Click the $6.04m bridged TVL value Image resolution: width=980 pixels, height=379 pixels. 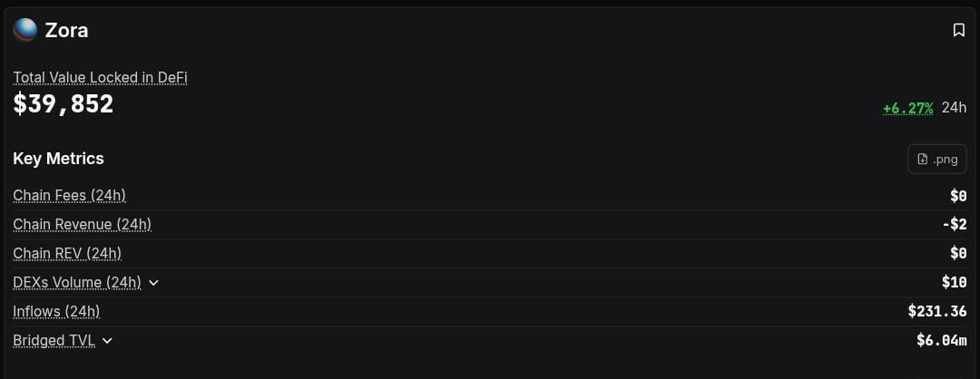pyautogui.click(x=941, y=341)
